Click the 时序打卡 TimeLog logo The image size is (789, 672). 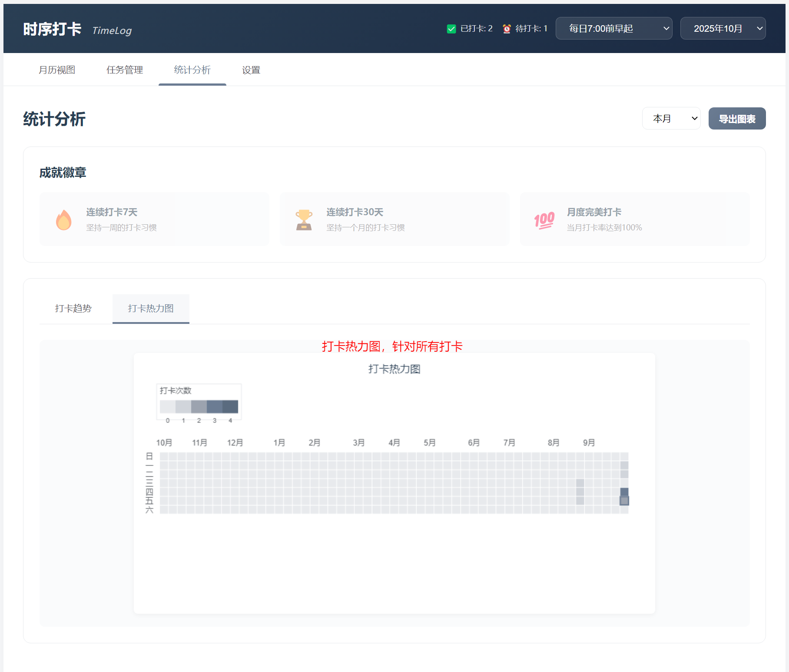pyautogui.click(x=77, y=29)
